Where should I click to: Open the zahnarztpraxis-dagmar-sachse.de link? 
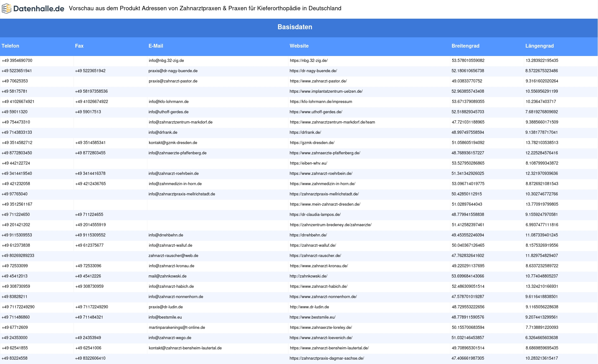coord(327,358)
